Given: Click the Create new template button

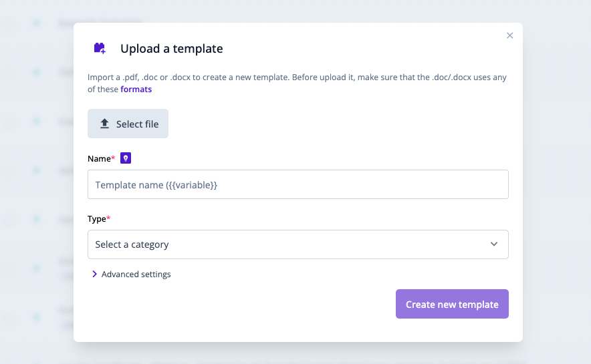Looking at the screenshot, I should tap(452, 304).
